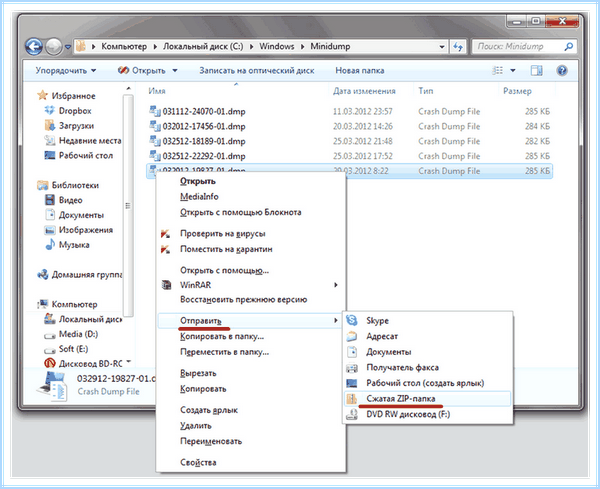The image size is (600, 489).
Task: Click Windows in the address breadcrumb
Action: pyautogui.click(x=277, y=46)
